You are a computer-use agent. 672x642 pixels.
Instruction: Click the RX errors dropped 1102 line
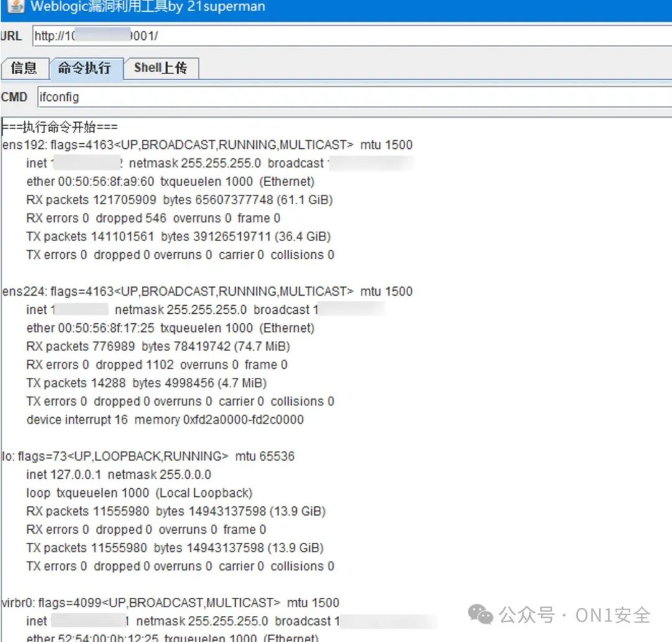click(x=156, y=365)
